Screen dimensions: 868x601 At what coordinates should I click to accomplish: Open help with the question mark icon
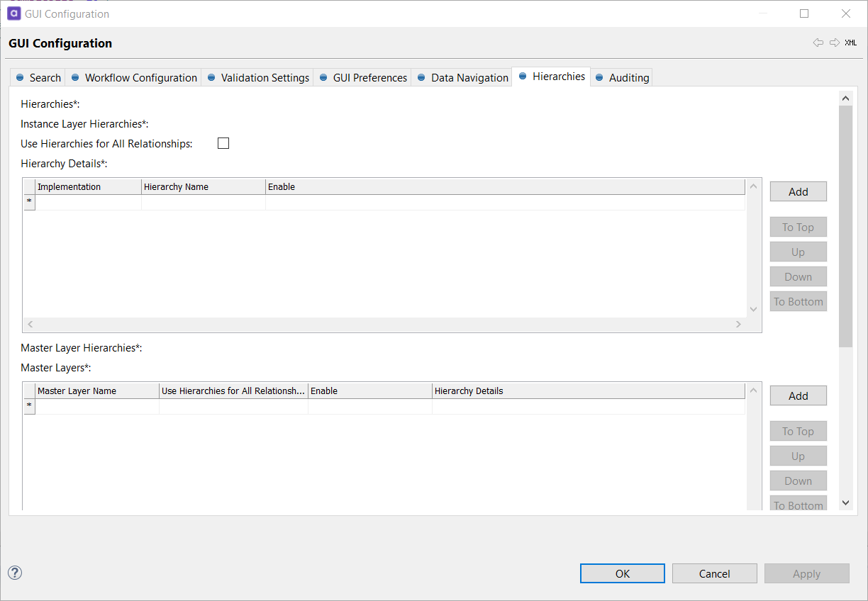[15, 573]
